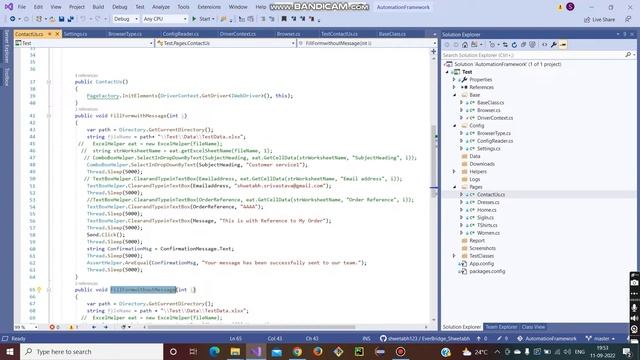Click the Save All toolbar icon

coord(70,19)
